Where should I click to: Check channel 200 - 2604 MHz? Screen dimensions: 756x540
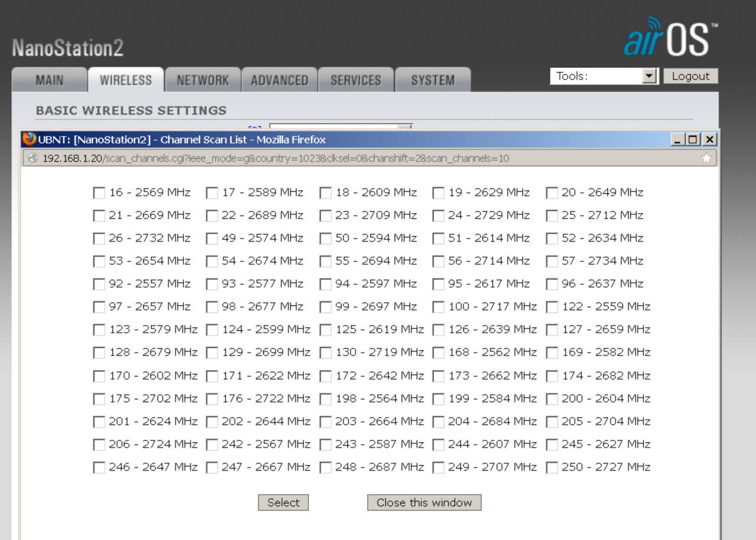(x=552, y=400)
